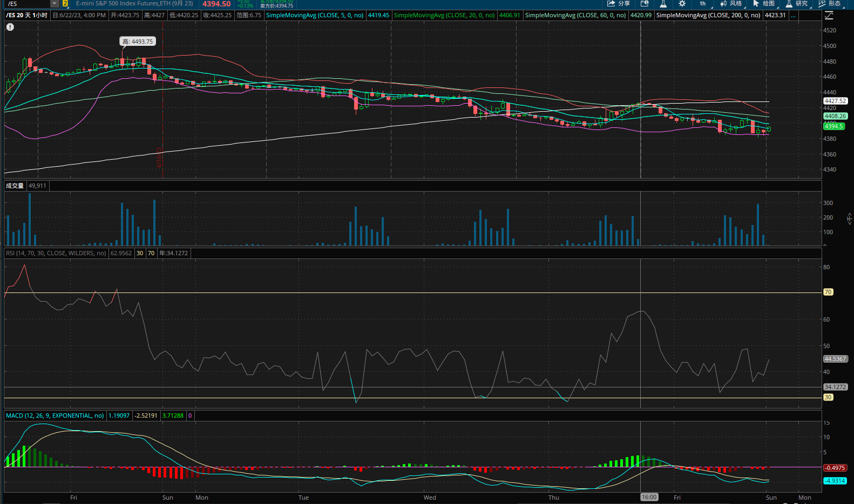Viewport: 854px width, 504px height.
Task: Click the SMA 5 value 4419.45
Action: click(378, 15)
